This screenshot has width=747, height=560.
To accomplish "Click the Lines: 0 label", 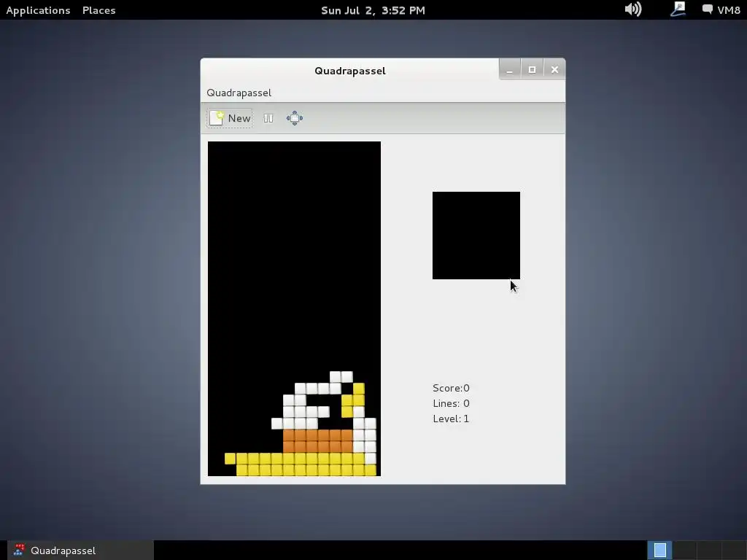I will click(451, 403).
